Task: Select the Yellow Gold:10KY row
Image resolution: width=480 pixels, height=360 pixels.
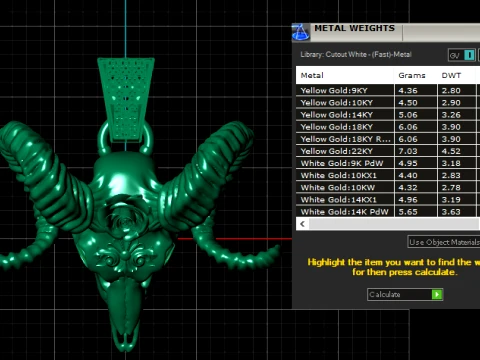Action: tap(388, 103)
